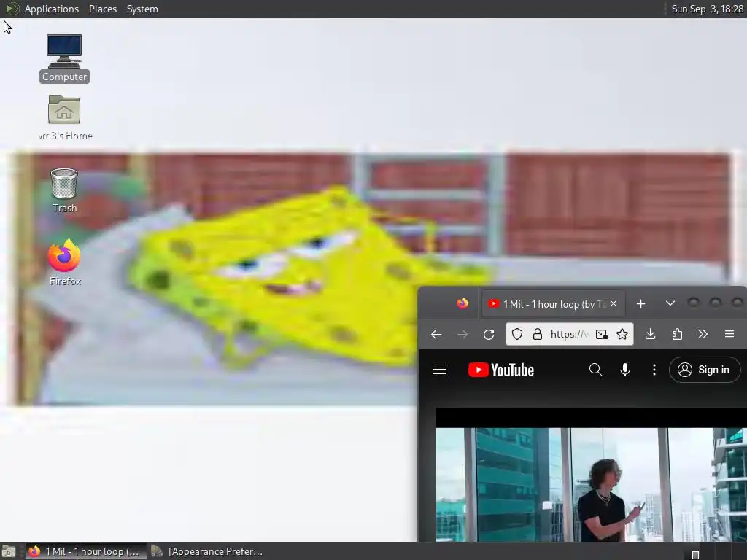Screen dimensions: 747x560
Task: Go to YouTube home via logo
Action: [x=500, y=370]
